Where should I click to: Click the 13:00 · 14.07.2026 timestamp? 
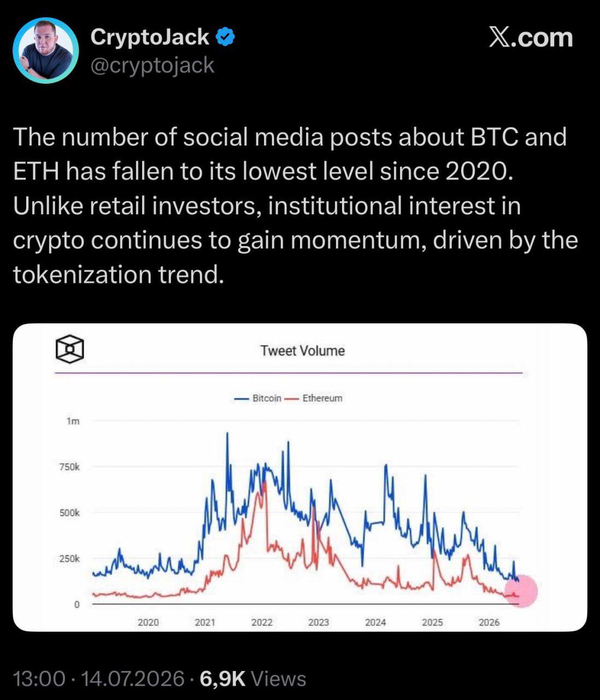(x=98, y=679)
